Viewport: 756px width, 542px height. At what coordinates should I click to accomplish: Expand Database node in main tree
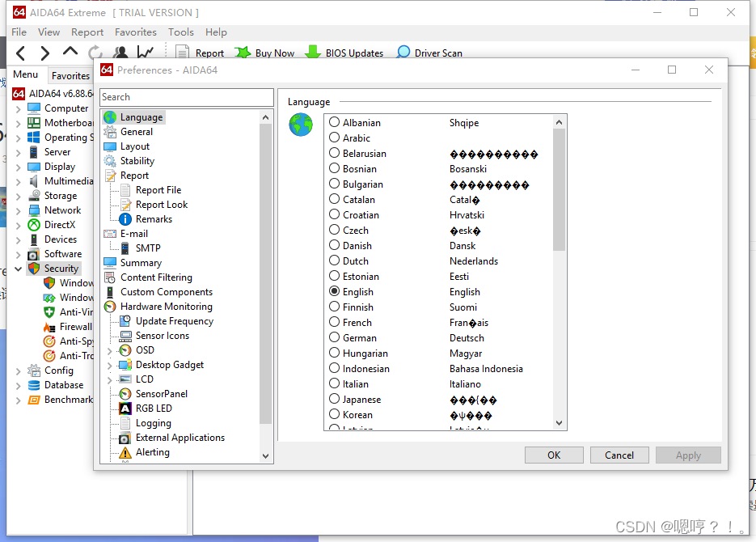click(x=19, y=386)
